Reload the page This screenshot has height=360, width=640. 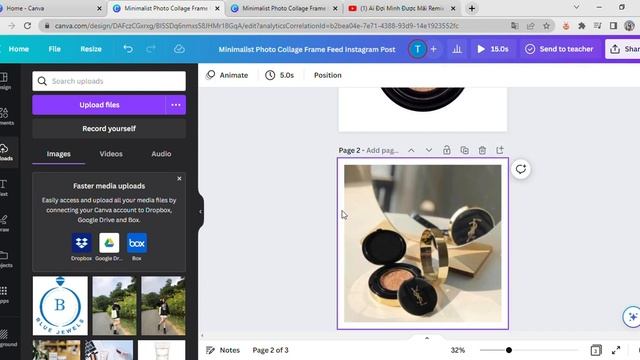[27, 26]
